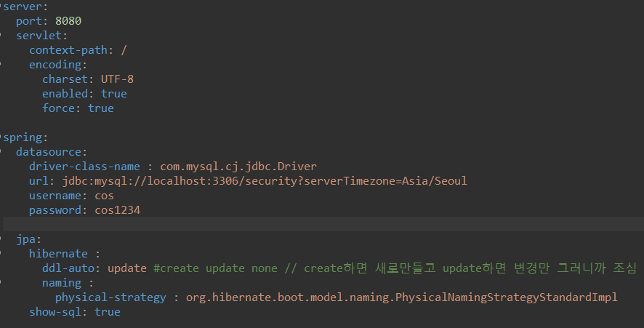Select the "cos" username value
Screen dimensions: 644x328
coord(104,196)
